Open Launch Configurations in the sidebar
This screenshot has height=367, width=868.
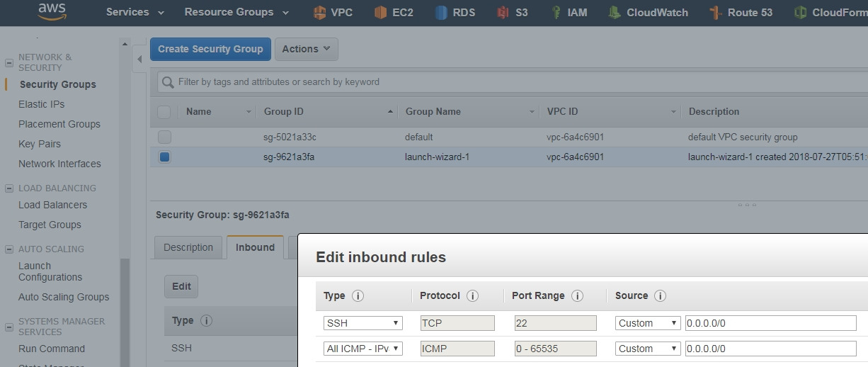[x=50, y=271]
